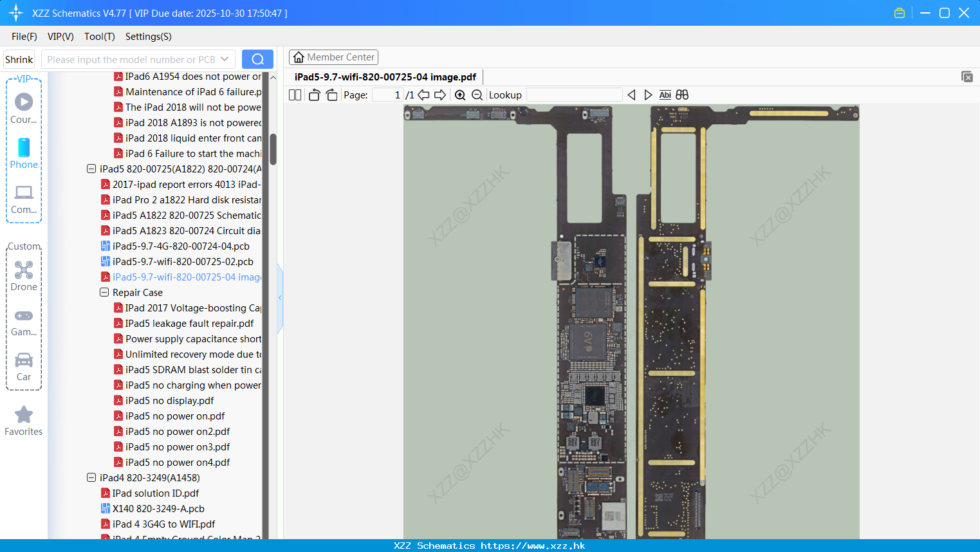
Task: Open the VIP(V) menu
Action: 60,36
